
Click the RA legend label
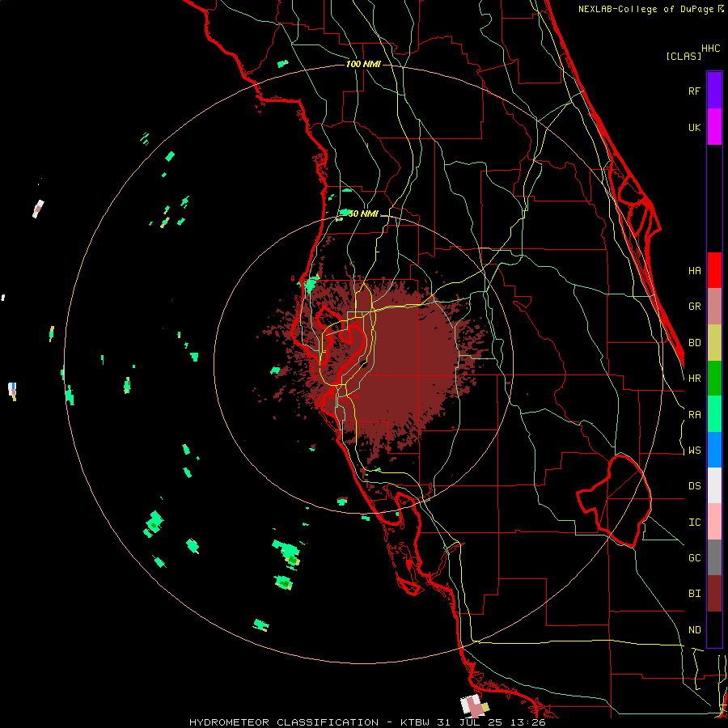(x=694, y=415)
